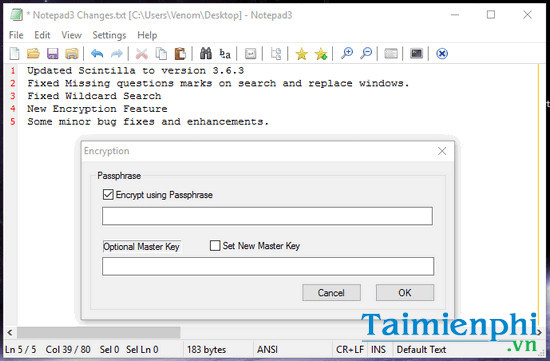This screenshot has width=550, height=361.
Task: Click the toolbar icon before the stars
Action: point(276,54)
